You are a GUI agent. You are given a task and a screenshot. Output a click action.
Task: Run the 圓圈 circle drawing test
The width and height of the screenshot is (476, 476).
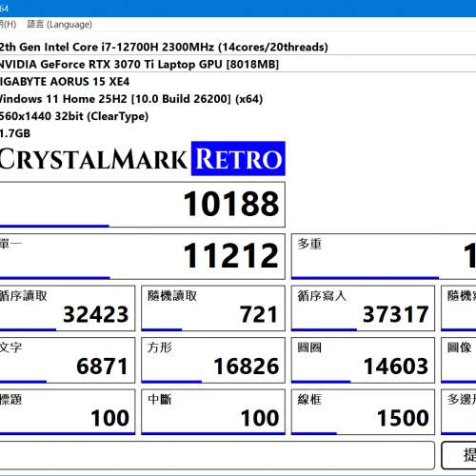[x=363, y=360]
